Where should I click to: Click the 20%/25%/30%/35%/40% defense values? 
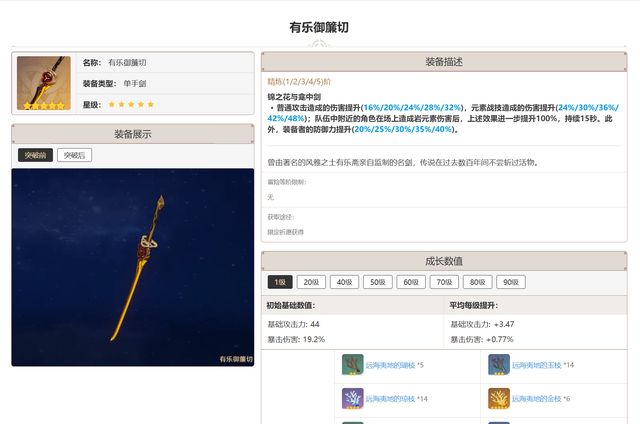403,129
